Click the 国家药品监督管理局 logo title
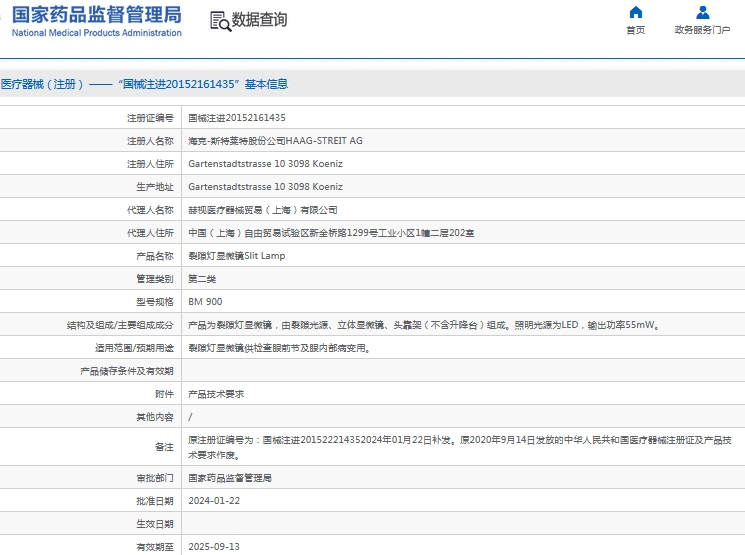 click(96, 15)
